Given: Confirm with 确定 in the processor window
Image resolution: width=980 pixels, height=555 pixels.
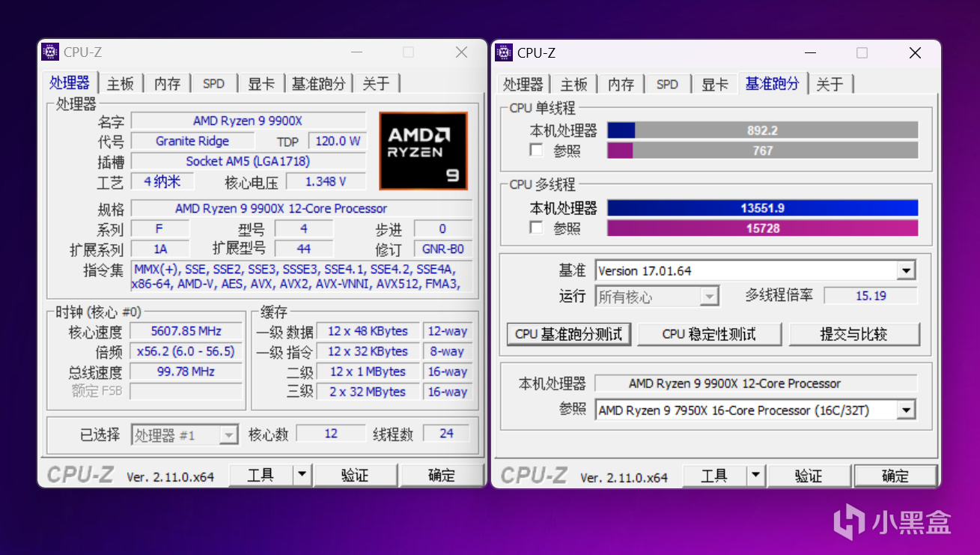Looking at the screenshot, I should [441, 475].
